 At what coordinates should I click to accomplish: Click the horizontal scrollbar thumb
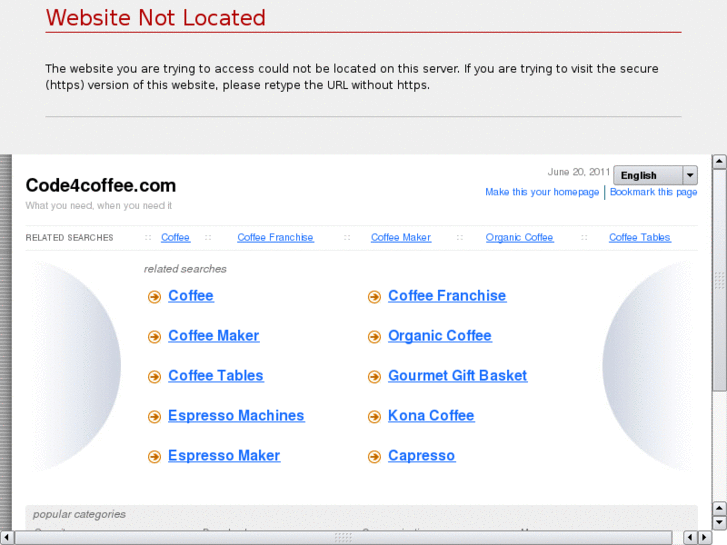point(343,538)
